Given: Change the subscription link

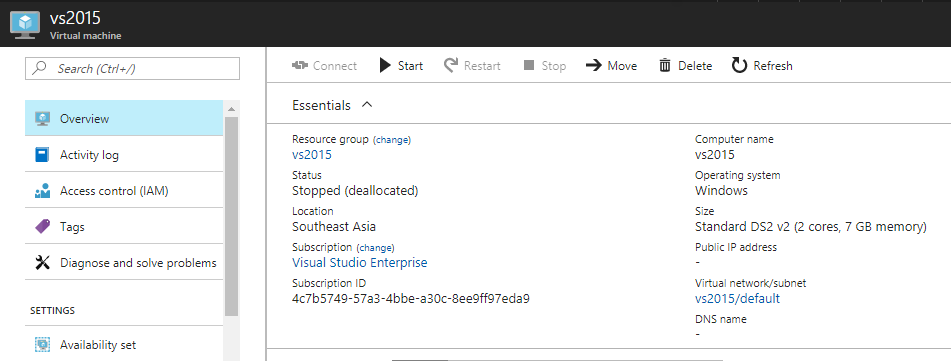Looking at the screenshot, I should coord(375,248).
